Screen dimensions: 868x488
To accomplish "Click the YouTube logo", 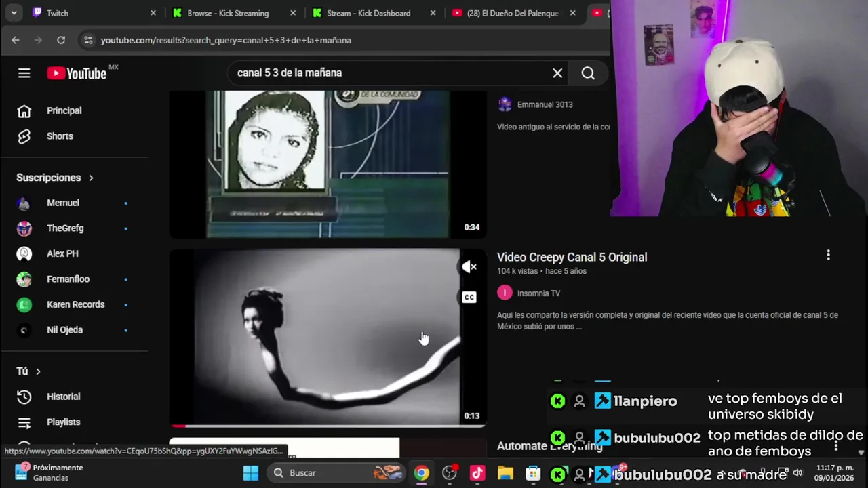I will [x=77, y=73].
